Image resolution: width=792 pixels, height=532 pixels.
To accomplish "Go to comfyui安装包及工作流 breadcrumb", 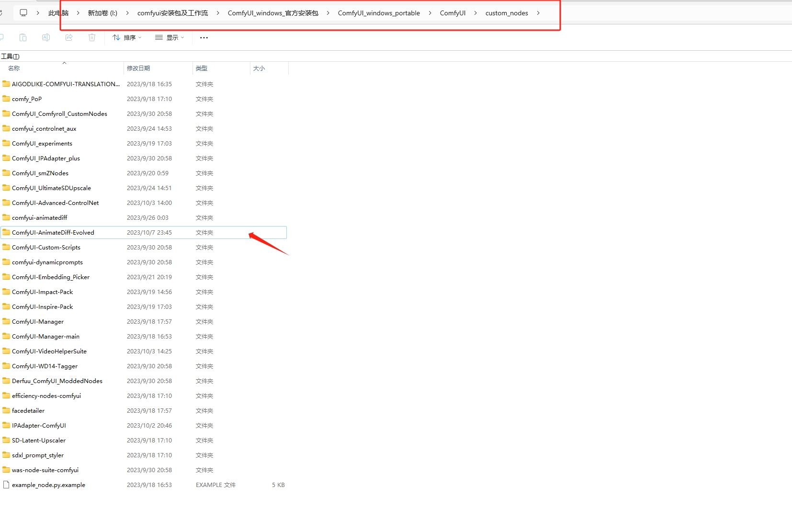I will tap(172, 13).
